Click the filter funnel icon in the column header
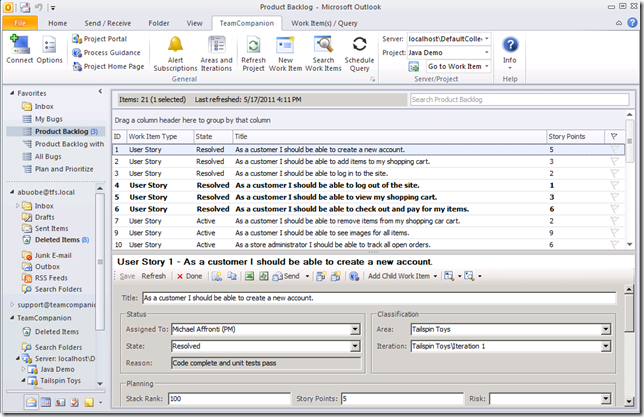 (x=614, y=136)
